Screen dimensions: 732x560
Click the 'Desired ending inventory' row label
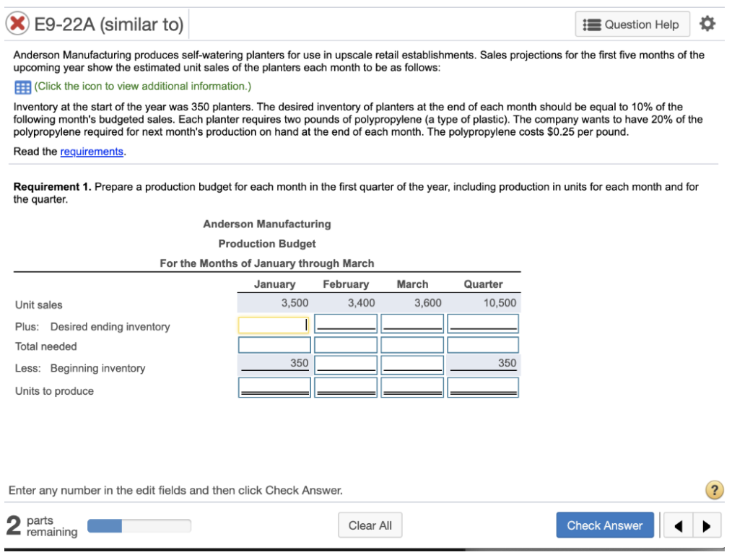coord(110,327)
